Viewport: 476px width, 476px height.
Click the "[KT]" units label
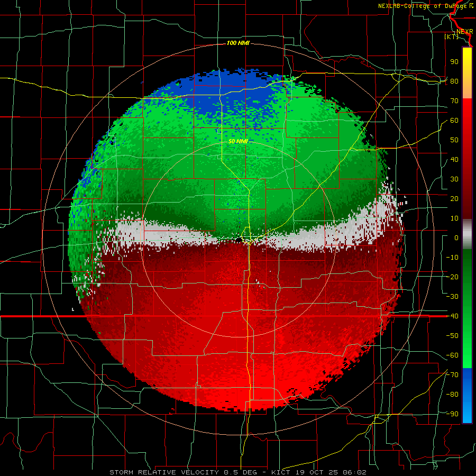pyautogui.click(x=452, y=36)
